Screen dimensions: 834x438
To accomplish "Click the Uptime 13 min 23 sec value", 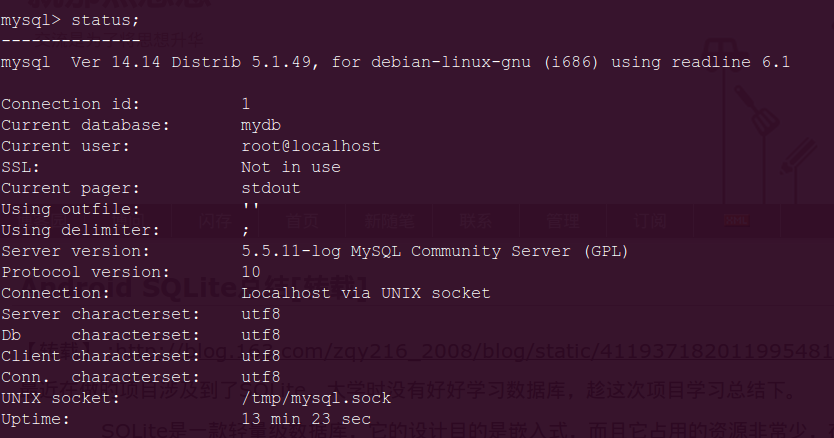I will pos(306,419).
